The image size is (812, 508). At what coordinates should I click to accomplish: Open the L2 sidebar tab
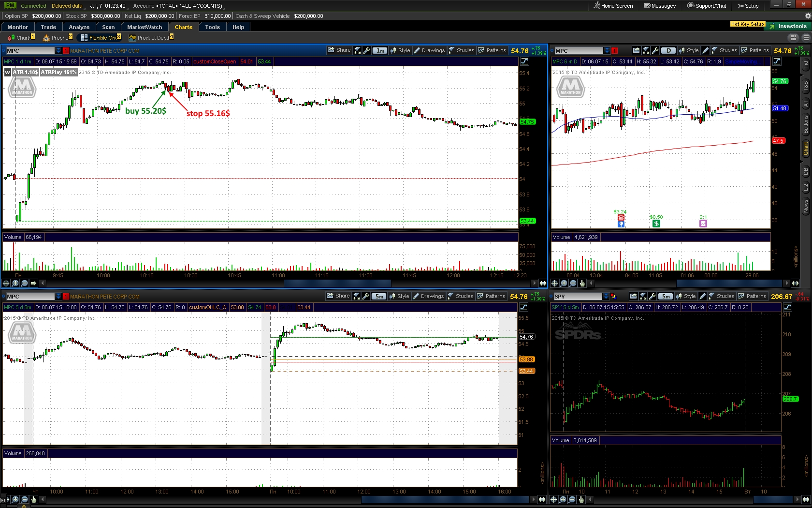(805, 187)
